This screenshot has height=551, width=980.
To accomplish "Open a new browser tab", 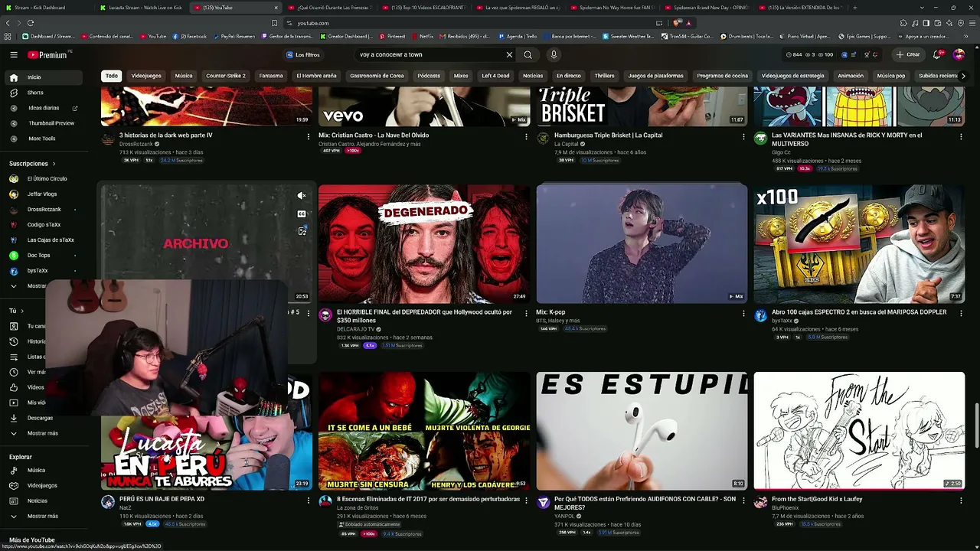I will pos(854,8).
